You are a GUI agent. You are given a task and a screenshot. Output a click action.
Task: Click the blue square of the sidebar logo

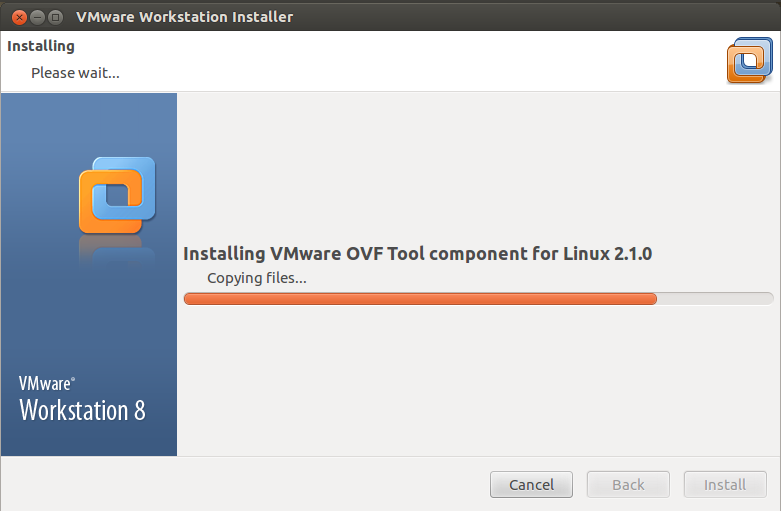tap(135, 178)
